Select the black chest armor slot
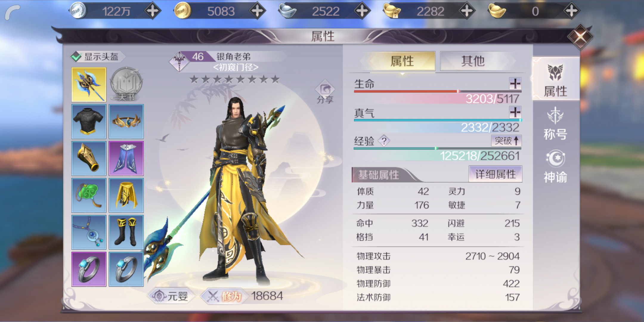644x322 pixels. 89,122
